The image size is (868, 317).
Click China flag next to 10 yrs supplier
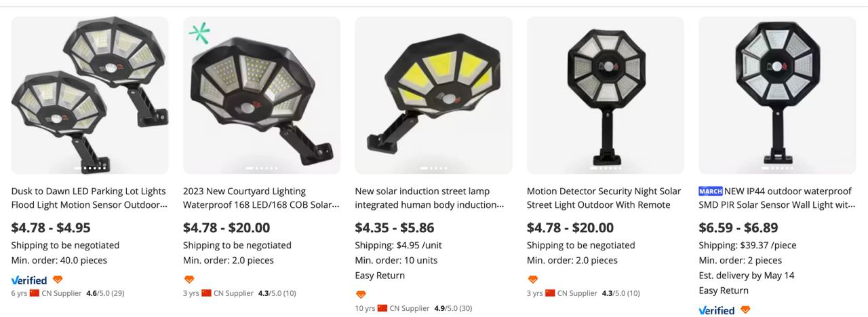point(383,308)
